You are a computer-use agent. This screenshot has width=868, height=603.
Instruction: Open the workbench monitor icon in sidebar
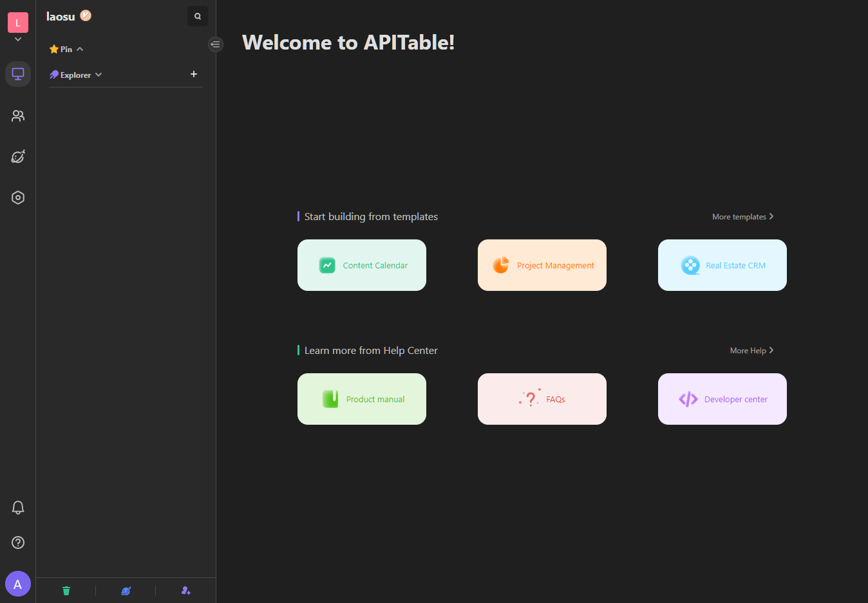pyautogui.click(x=18, y=74)
